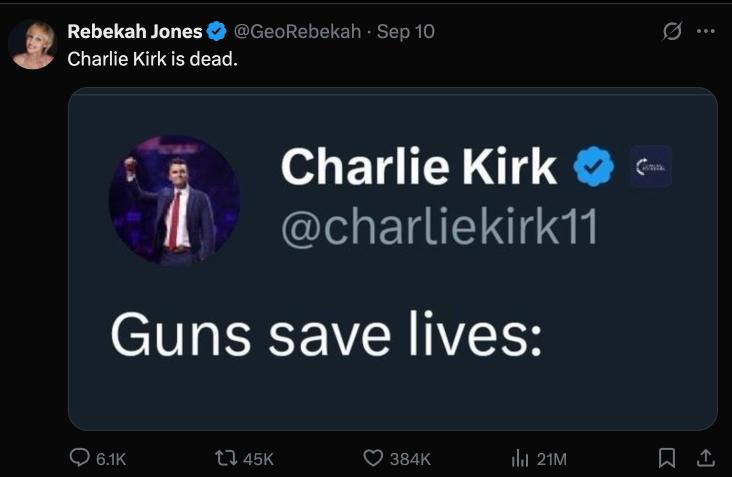Image resolution: width=732 pixels, height=477 pixels.
Task: Open the @GeoRebekah handle link
Action: tap(297, 31)
